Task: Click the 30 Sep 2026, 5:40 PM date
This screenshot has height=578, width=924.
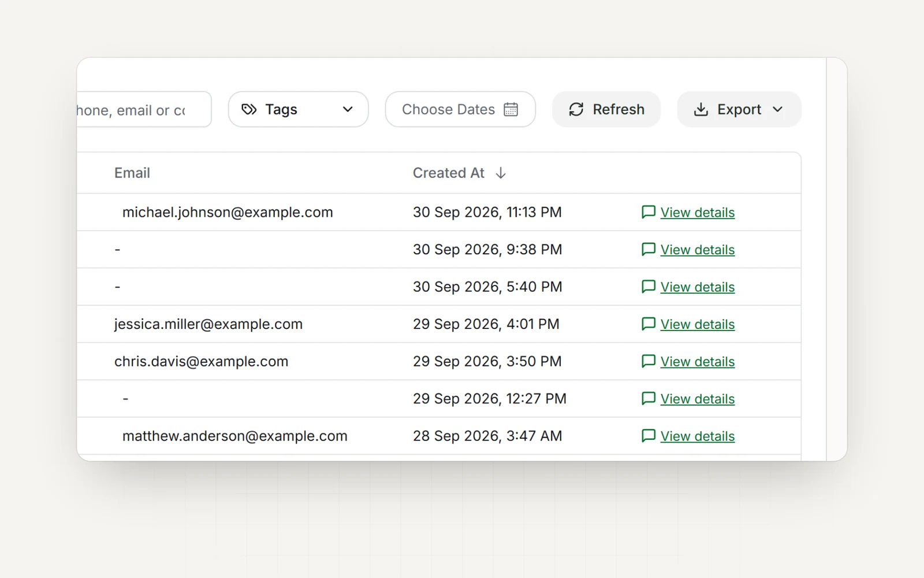Action: pos(487,287)
